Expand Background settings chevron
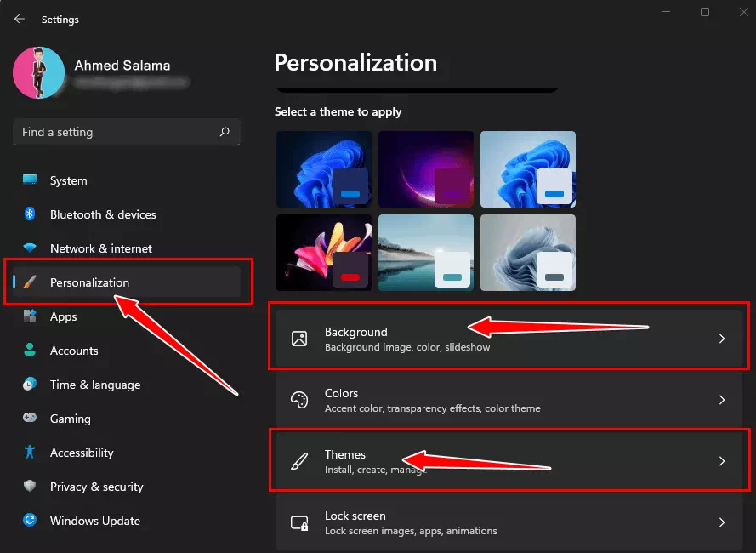 pos(722,339)
